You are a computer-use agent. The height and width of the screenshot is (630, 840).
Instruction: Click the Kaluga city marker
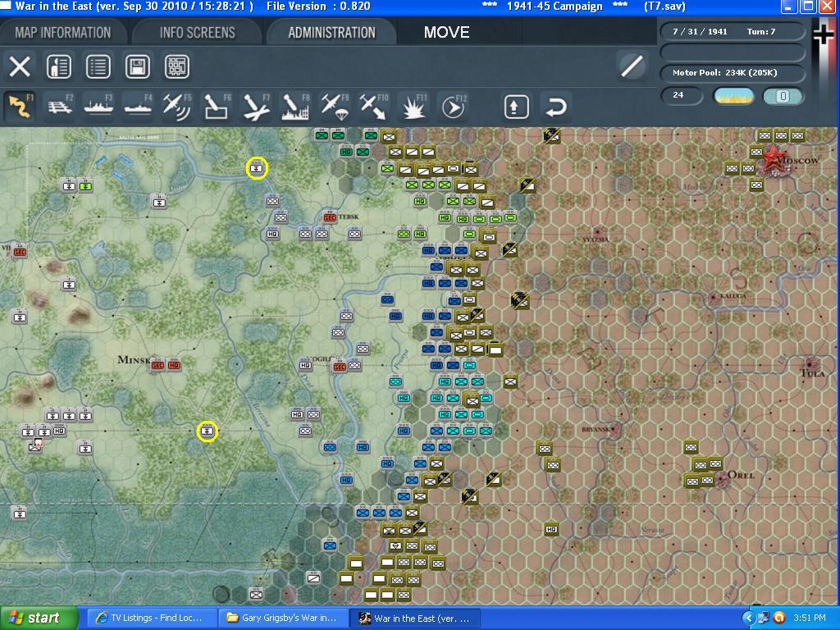714,297
